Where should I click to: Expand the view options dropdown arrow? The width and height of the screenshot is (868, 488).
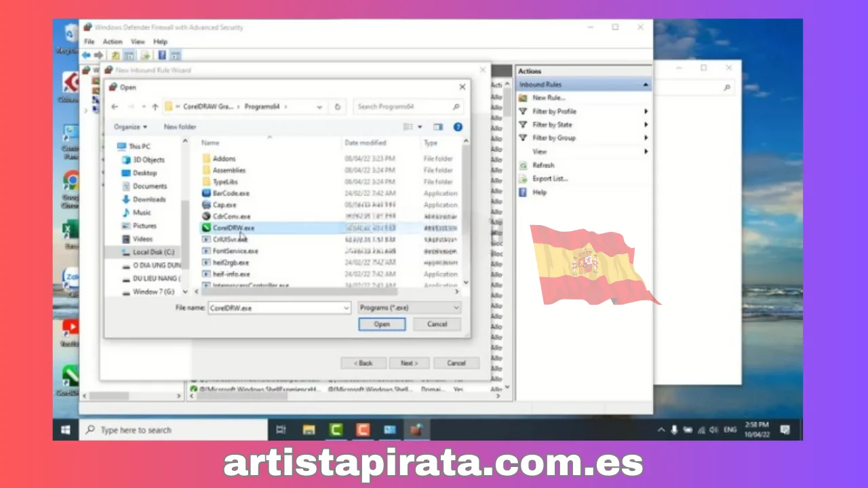point(420,127)
